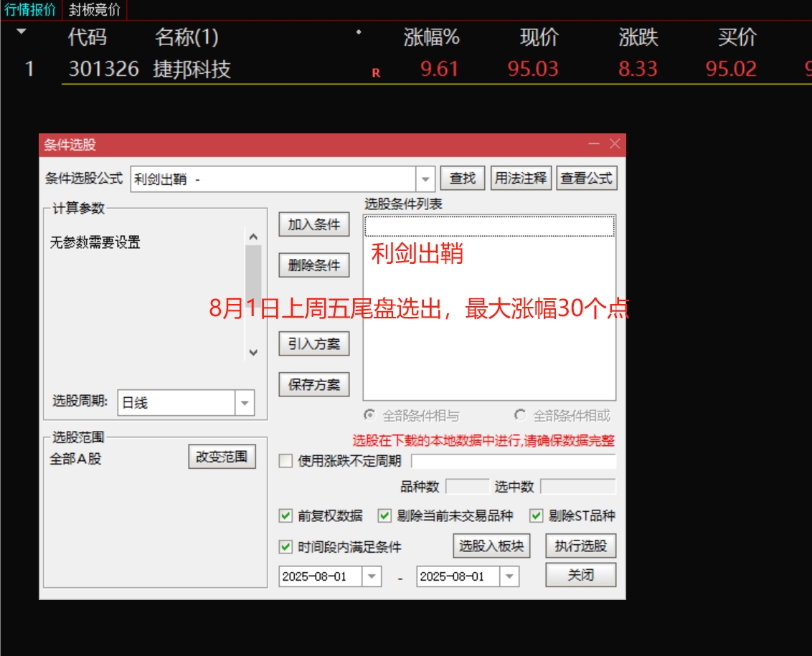Toggle 时间段内满足条件 checkbox
This screenshot has height=656, width=812.
pos(286,547)
